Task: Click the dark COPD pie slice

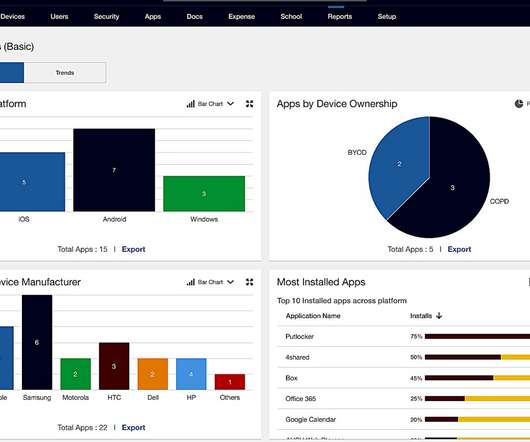Action: click(x=453, y=188)
